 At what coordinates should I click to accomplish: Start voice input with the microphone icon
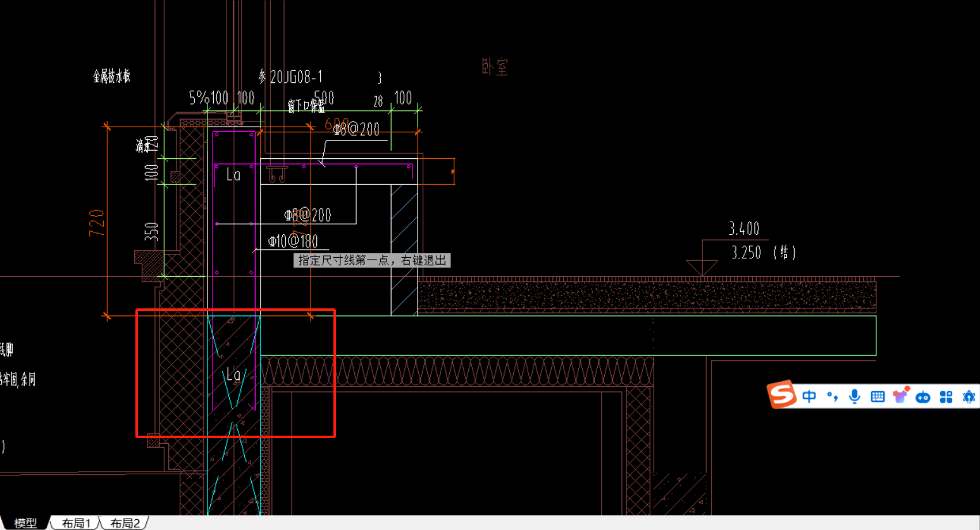point(855,396)
